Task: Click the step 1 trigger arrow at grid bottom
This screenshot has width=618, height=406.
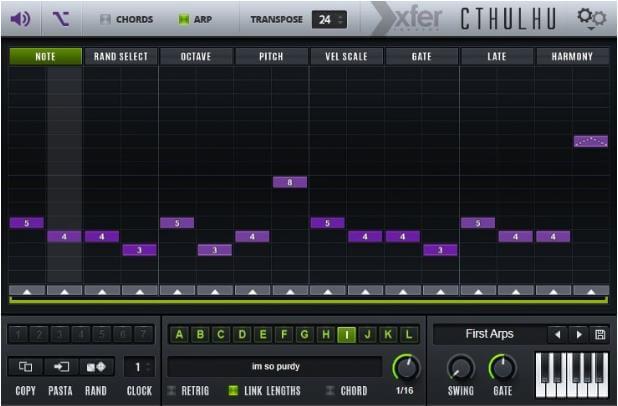Action: 27,291
